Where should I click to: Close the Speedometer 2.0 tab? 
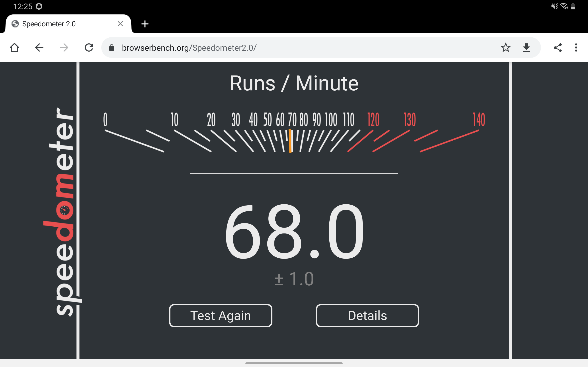coord(120,24)
